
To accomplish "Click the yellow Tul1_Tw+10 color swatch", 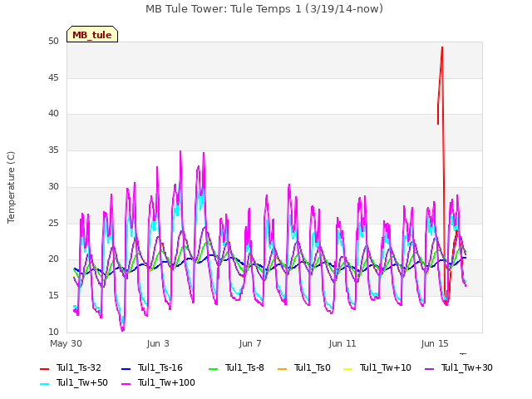I will click(x=348, y=368).
